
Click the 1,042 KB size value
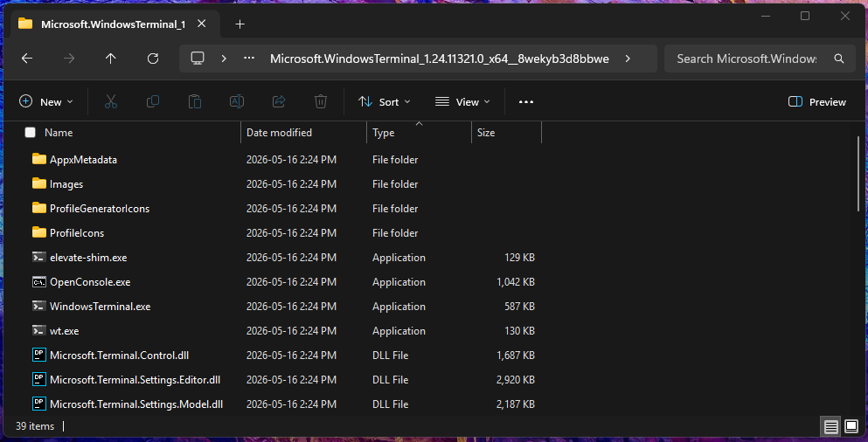(x=516, y=282)
